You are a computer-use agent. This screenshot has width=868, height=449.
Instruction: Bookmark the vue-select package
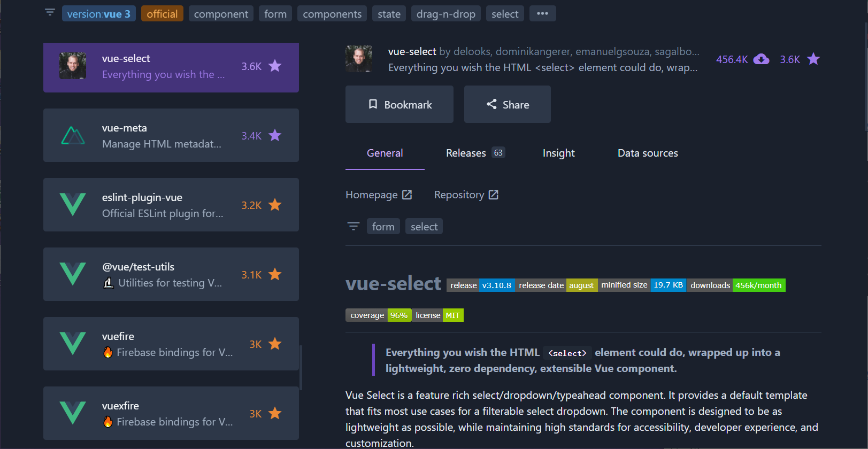[x=400, y=104]
